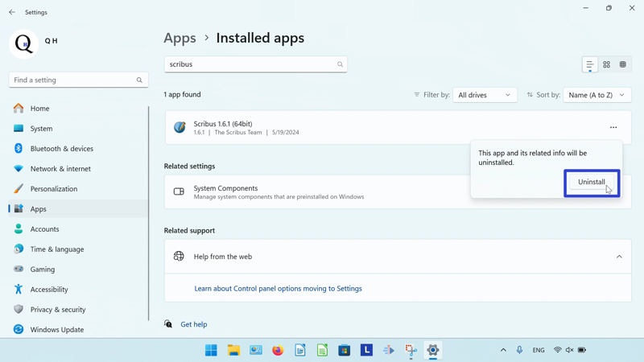Switch to table view layout
Screen dimensions: 644x362
coord(623,64)
